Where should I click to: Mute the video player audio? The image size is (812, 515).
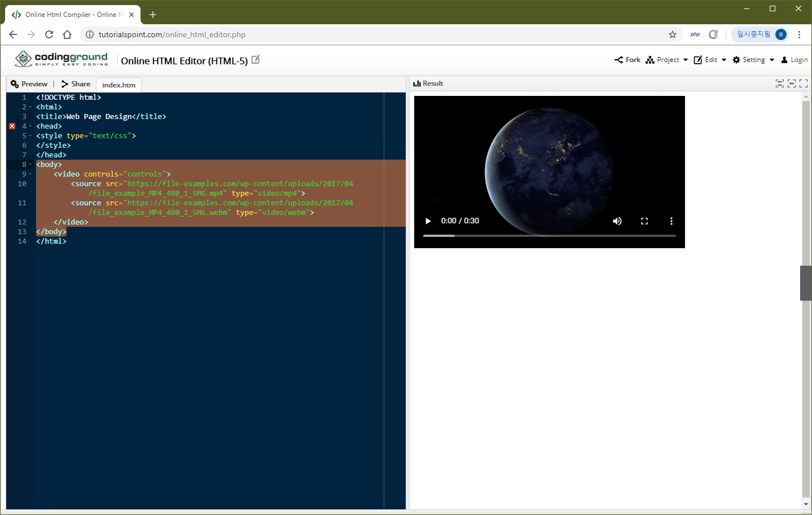pos(617,221)
